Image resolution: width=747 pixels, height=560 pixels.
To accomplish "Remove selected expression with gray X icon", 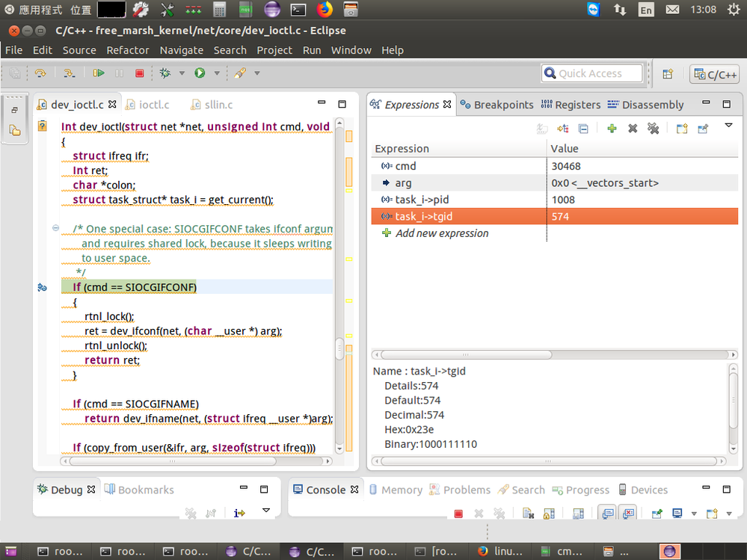I will [x=633, y=128].
